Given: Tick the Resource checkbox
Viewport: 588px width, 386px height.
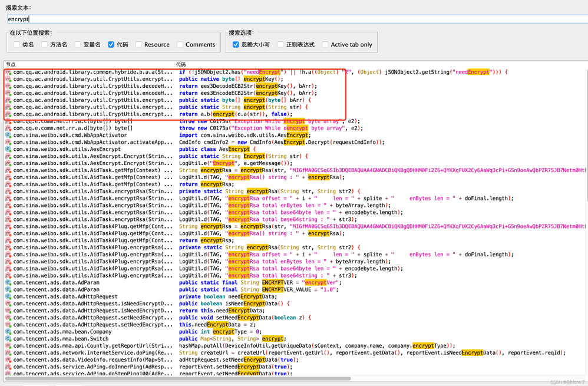Looking at the screenshot, I should (x=138, y=45).
